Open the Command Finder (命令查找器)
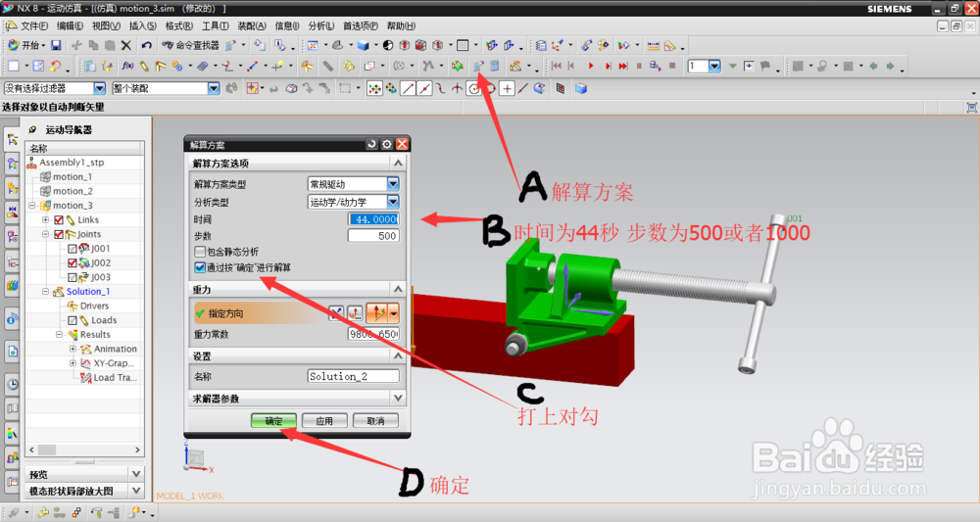 point(191,45)
